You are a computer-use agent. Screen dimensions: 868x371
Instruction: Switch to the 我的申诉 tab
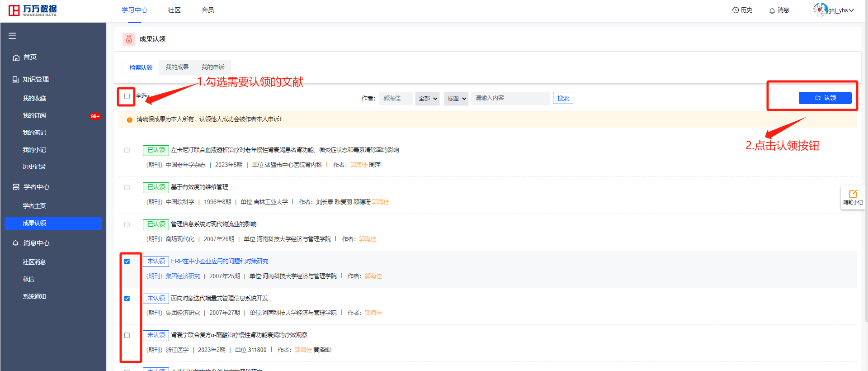pos(212,67)
